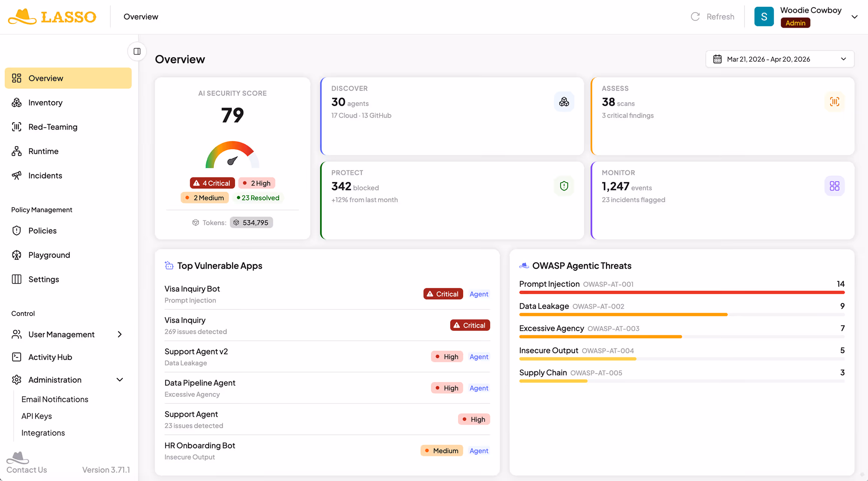The width and height of the screenshot is (868, 481).
Task: Click the Supply Chain OWASP-AT-005 entry
Action: coord(682,375)
